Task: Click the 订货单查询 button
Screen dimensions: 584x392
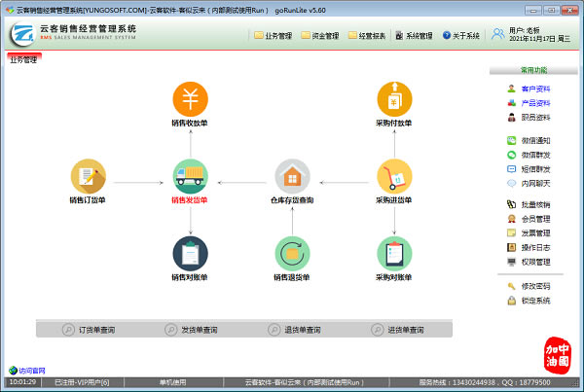Action: (89, 330)
